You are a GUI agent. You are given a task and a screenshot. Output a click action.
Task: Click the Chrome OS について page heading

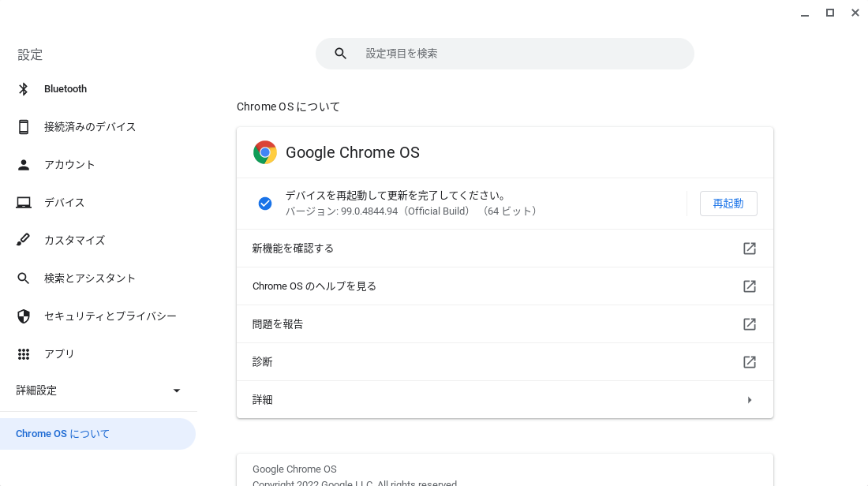[288, 107]
